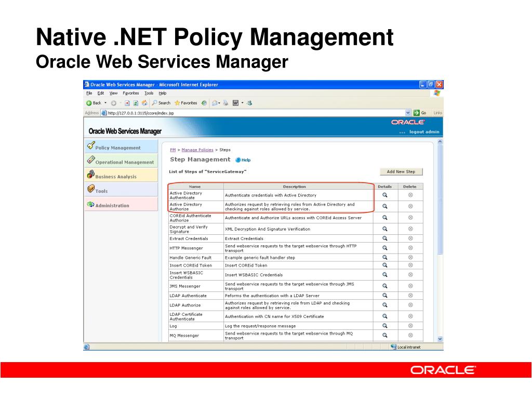This screenshot has height=399, width=532.
Task: Delete the COREid Authenticate Authorize step
Action: pos(410,218)
